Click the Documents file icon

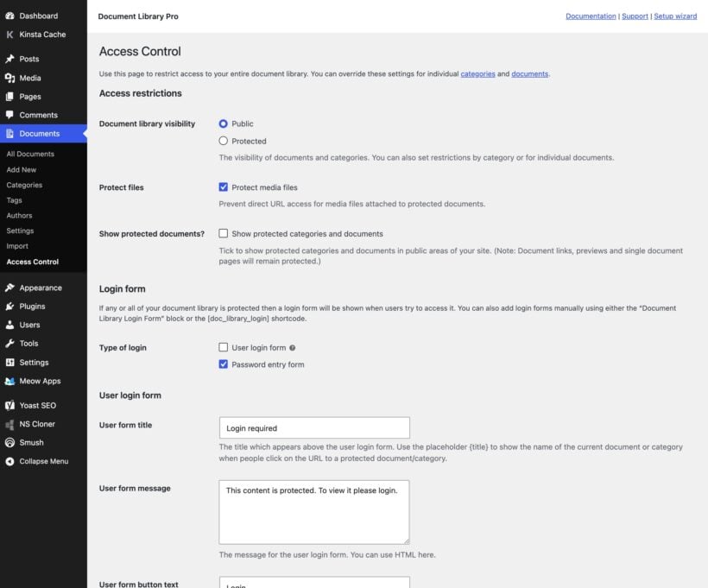click(10, 133)
